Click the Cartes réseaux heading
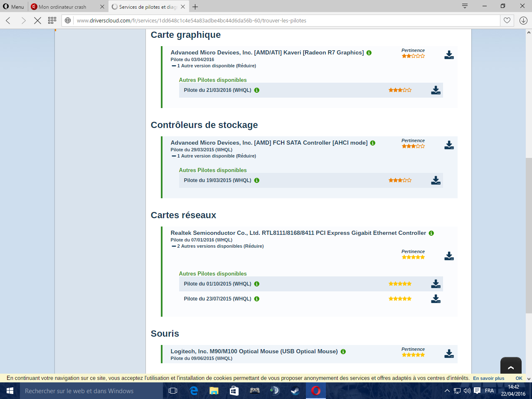This screenshot has height=399, width=532. coord(183,215)
